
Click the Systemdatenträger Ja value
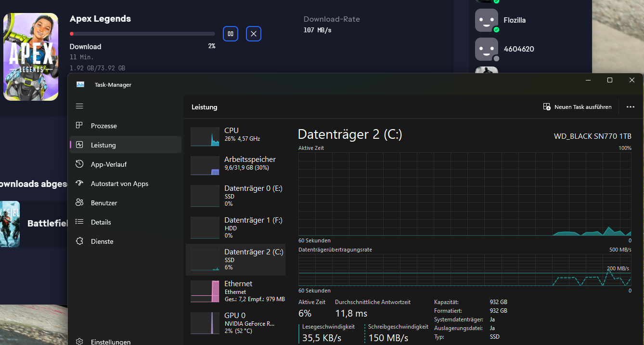[x=492, y=319]
